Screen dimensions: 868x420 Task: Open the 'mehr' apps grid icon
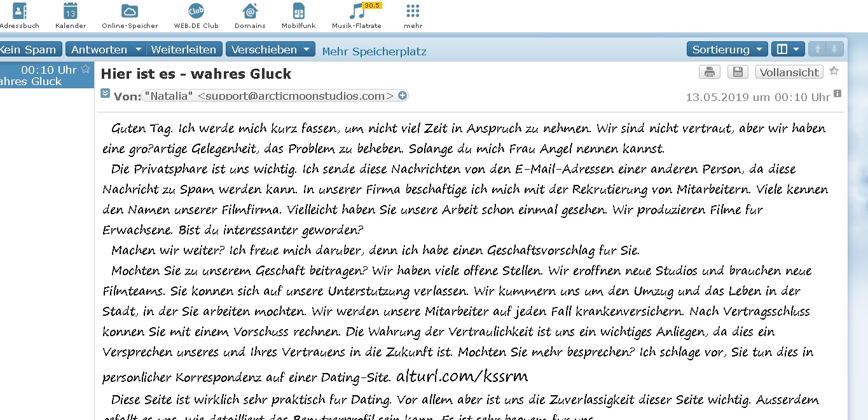[413, 11]
